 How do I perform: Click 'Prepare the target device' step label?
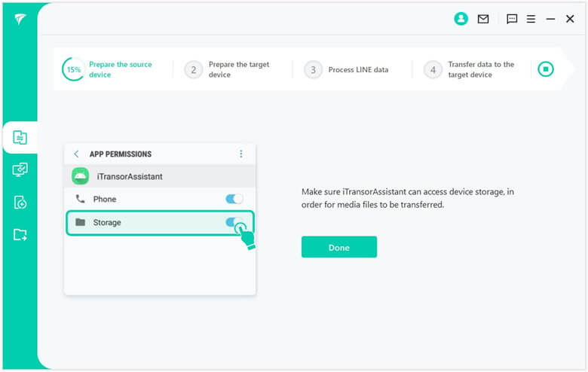coord(239,69)
